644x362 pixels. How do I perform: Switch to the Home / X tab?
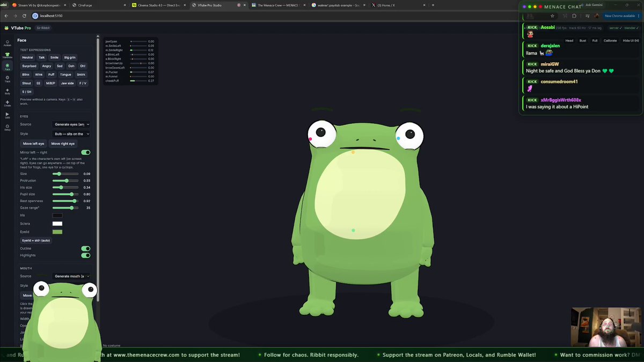click(398, 5)
